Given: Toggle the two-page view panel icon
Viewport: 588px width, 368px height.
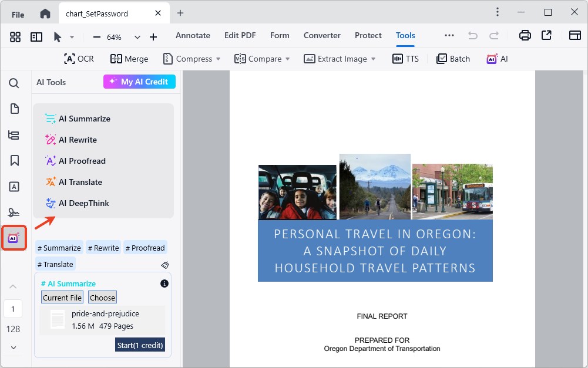Looking at the screenshot, I should 36,37.
